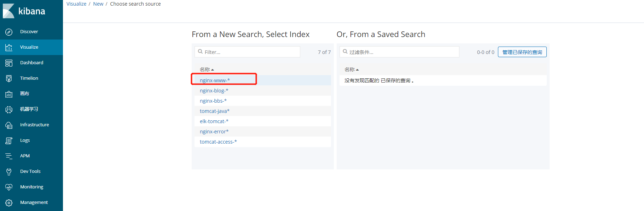
Task: Sort saved searches by 名称 column arrow
Action: (357, 70)
